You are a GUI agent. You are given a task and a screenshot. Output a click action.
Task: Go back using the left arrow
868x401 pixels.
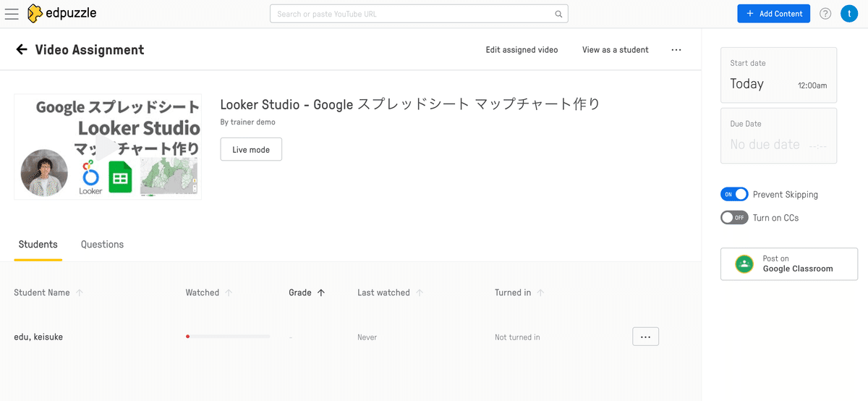22,49
